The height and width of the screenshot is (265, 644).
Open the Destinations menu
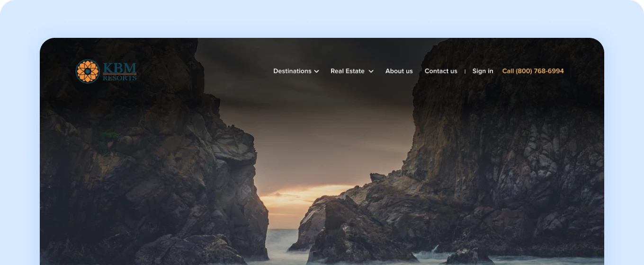point(292,71)
